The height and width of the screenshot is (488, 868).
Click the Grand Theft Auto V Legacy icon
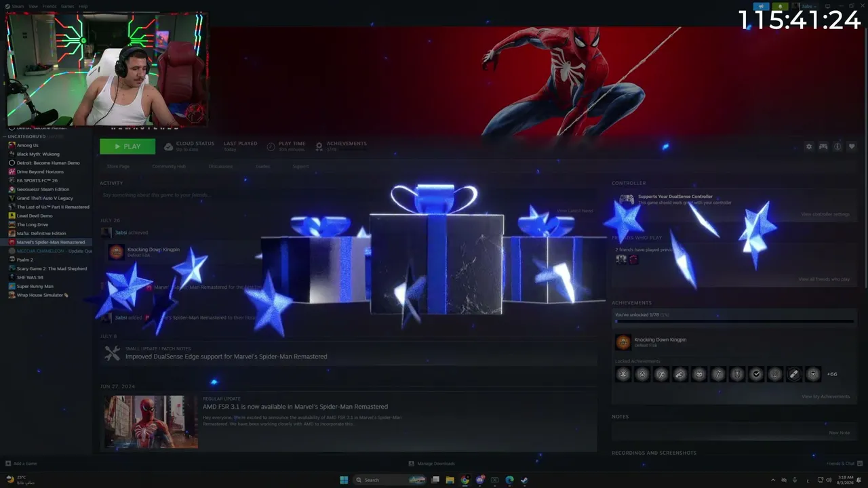coord(12,198)
